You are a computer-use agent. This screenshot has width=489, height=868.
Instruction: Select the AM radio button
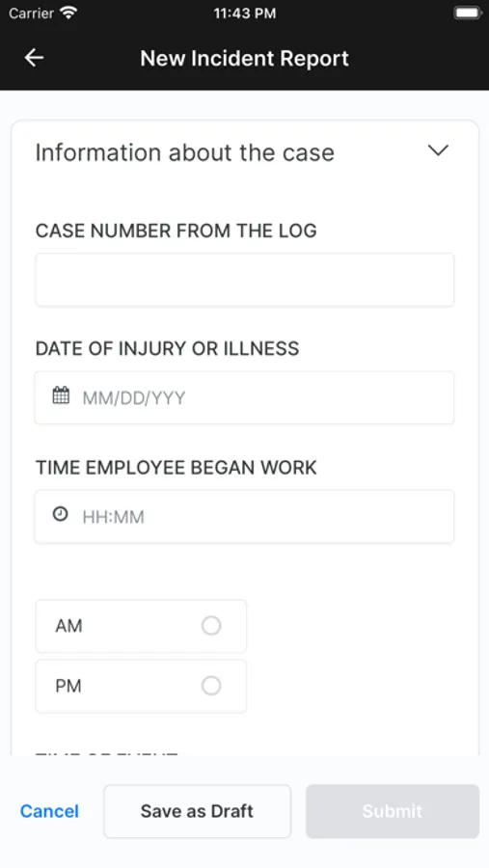click(211, 626)
